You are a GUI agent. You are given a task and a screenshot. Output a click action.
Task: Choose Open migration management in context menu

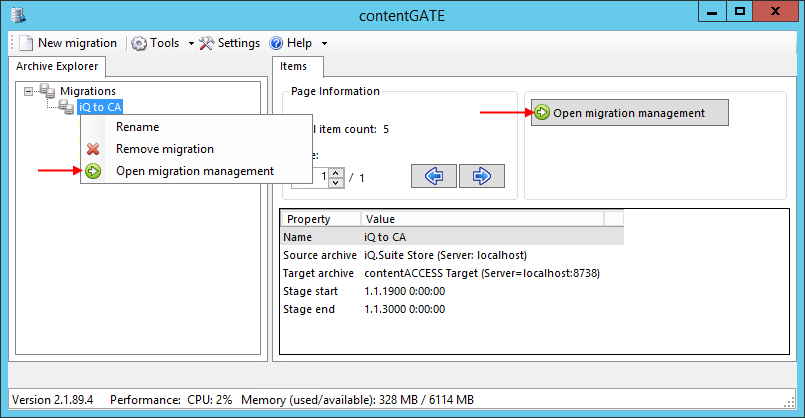click(194, 171)
